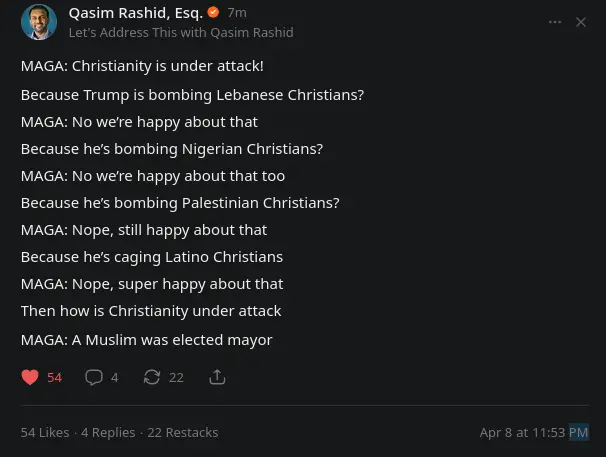Open Qasim Rashid's profile picture
606x457 pixels.
point(38,22)
